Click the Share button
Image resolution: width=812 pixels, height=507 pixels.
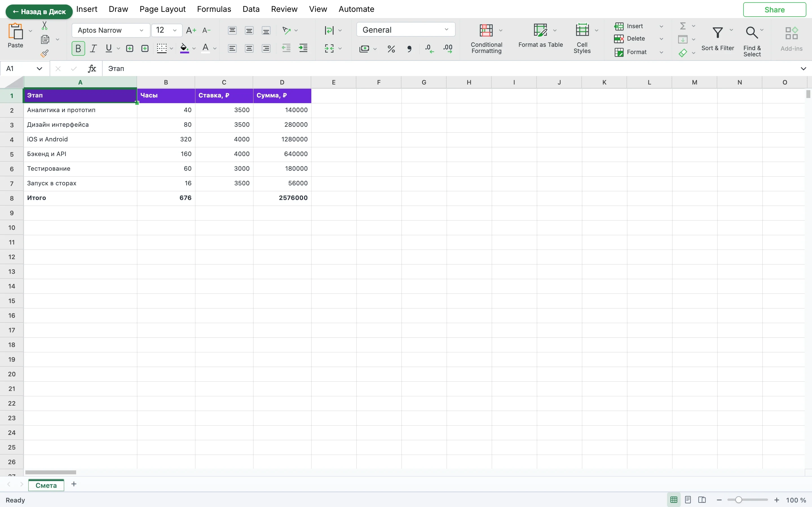click(775, 10)
